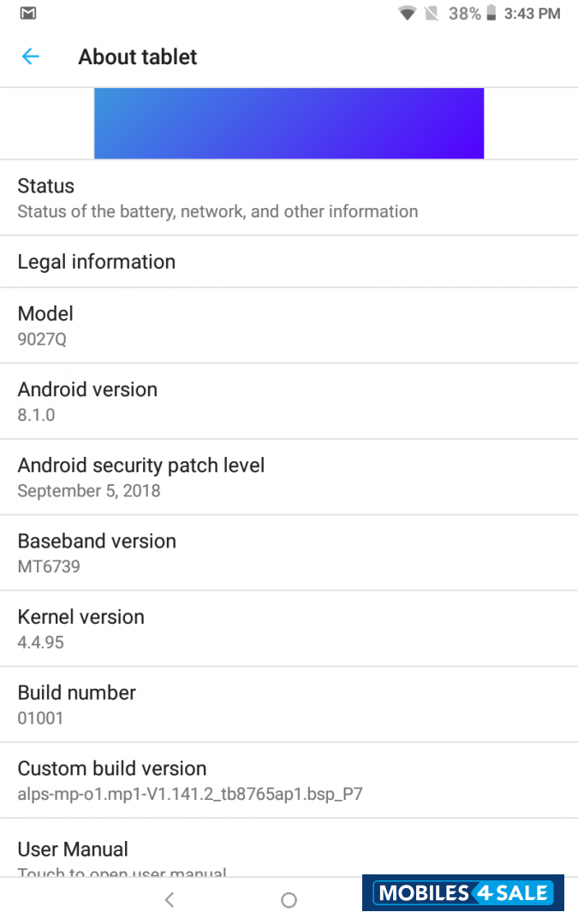Expand the Android version entry

pos(289,401)
